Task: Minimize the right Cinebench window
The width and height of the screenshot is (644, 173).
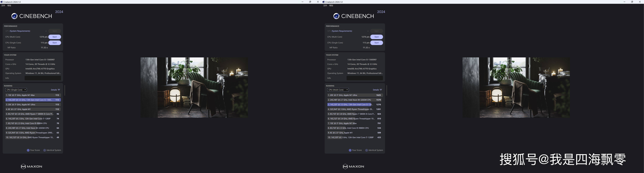Action: pos(624,2)
